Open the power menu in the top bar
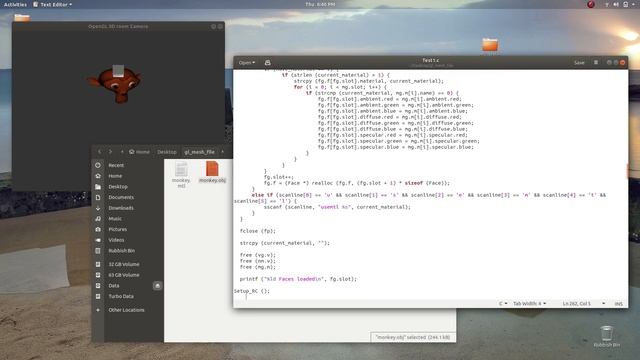Screen dimensions: 640x360 coord(625,4)
